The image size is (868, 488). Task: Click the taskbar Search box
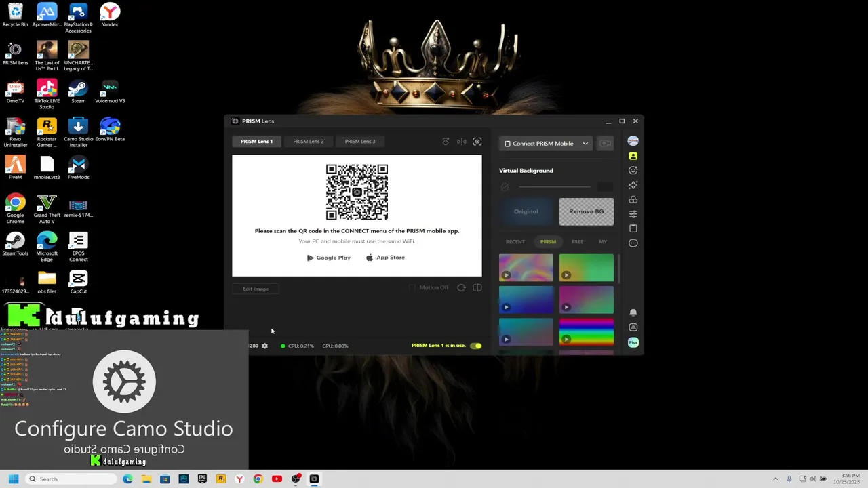(x=71, y=479)
